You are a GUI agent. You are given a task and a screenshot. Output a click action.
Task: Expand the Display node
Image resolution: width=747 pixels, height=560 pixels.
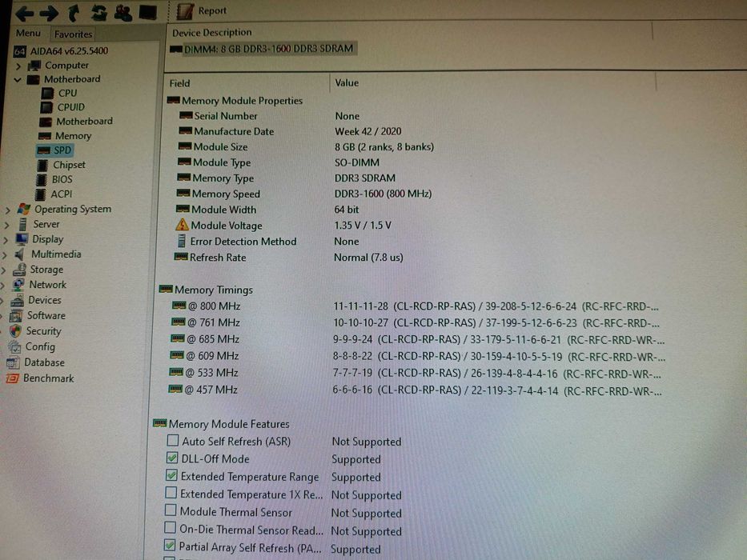tap(6, 240)
